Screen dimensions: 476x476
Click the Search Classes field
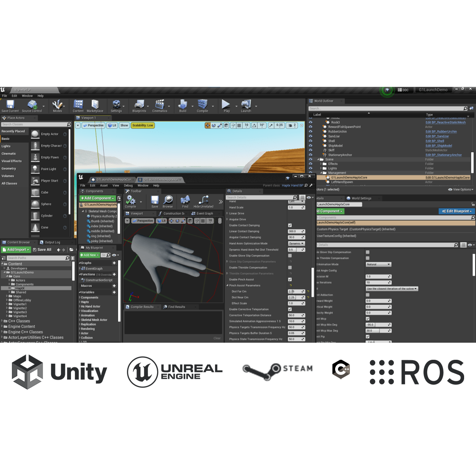pos(36,125)
